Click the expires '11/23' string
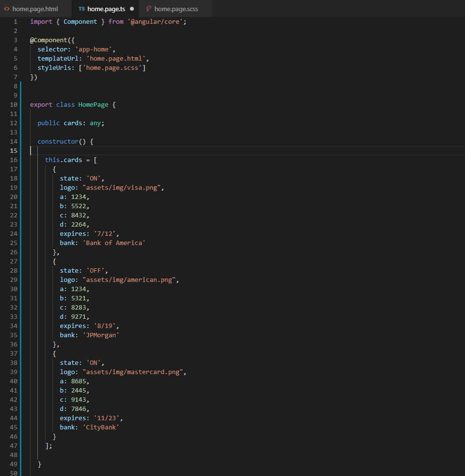This screenshot has width=465, height=476. (x=107, y=418)
